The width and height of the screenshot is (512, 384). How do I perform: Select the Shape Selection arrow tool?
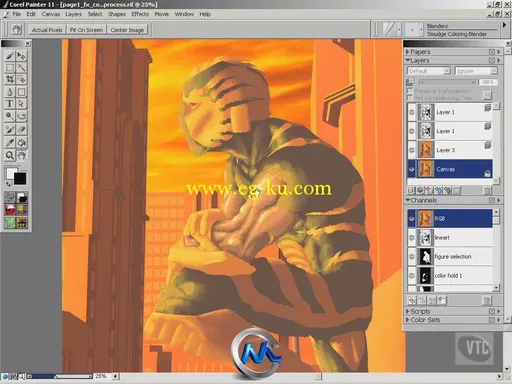tap(22, 104)
